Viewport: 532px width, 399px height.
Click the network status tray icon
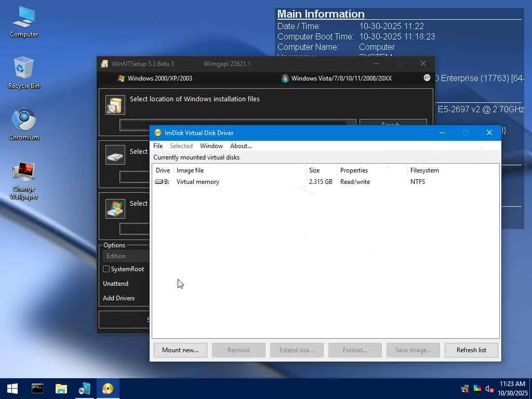[465, 389]
